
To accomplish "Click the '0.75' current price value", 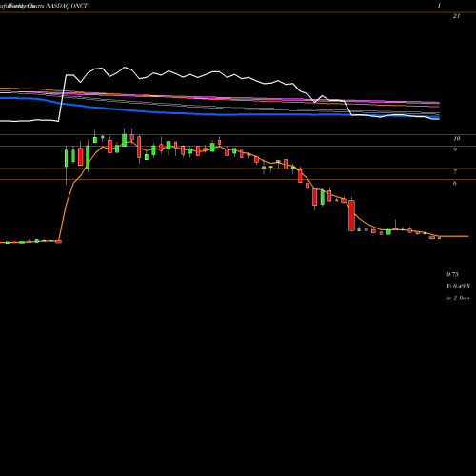I will pyautogui.click(x=452, y=274).
